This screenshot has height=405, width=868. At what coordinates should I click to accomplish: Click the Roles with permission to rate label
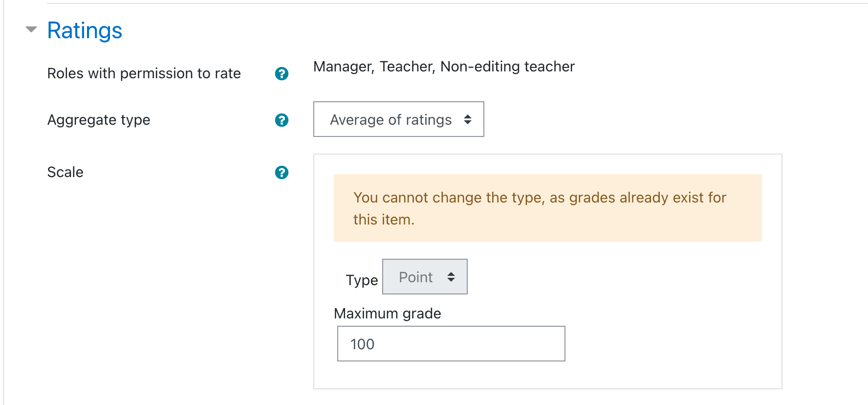click(x=144, y=73)
